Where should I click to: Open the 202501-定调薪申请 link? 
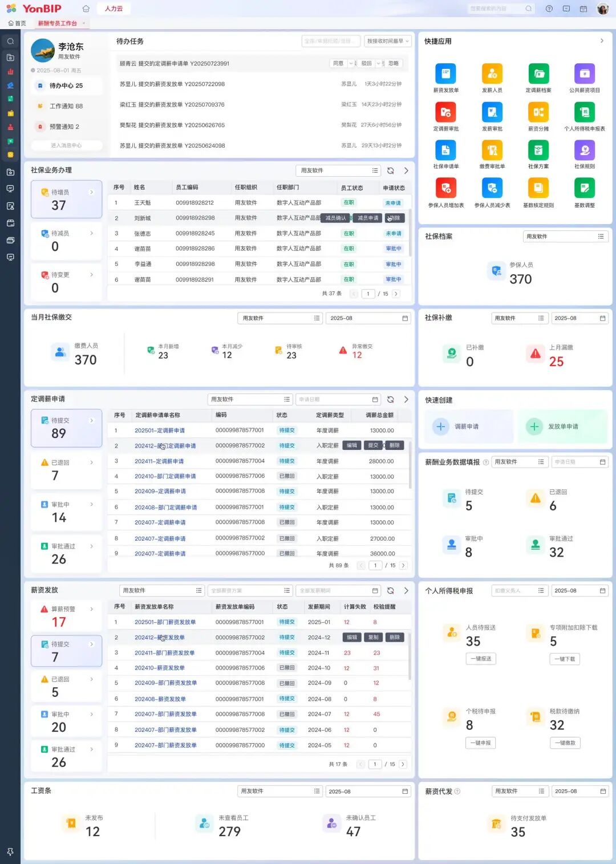(159, 431)
